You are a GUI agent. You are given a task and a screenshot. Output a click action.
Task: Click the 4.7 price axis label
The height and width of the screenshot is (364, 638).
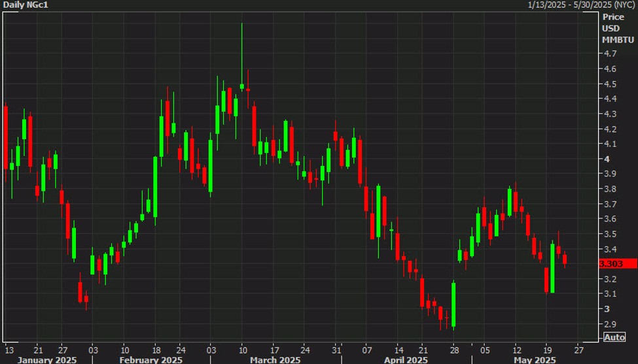point(610,54)
